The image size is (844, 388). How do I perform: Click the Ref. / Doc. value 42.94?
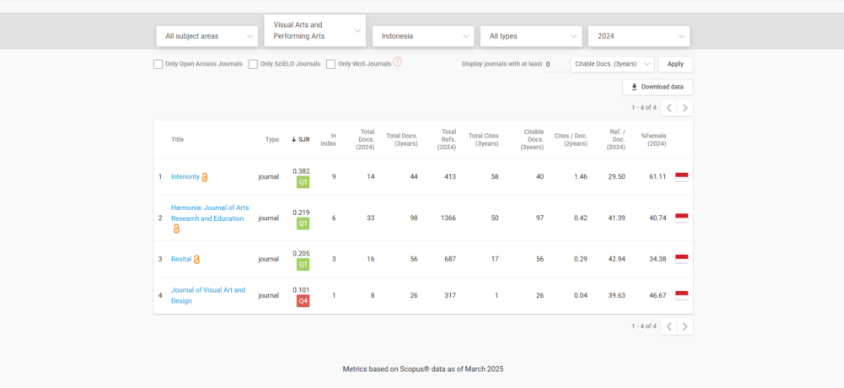click(x=616, y=259)
